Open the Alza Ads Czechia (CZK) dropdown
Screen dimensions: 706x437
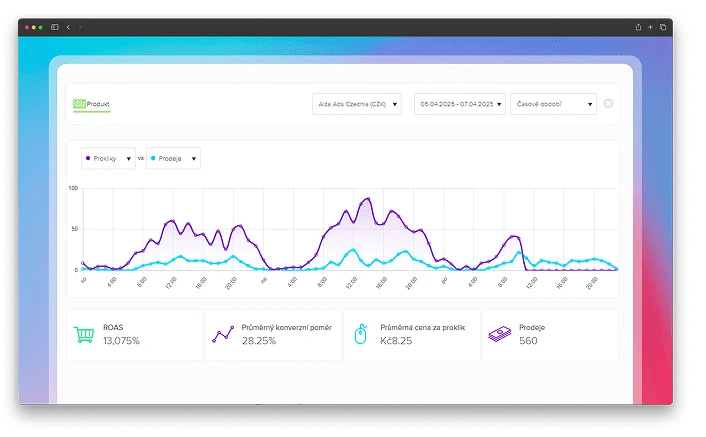(357, 104)
